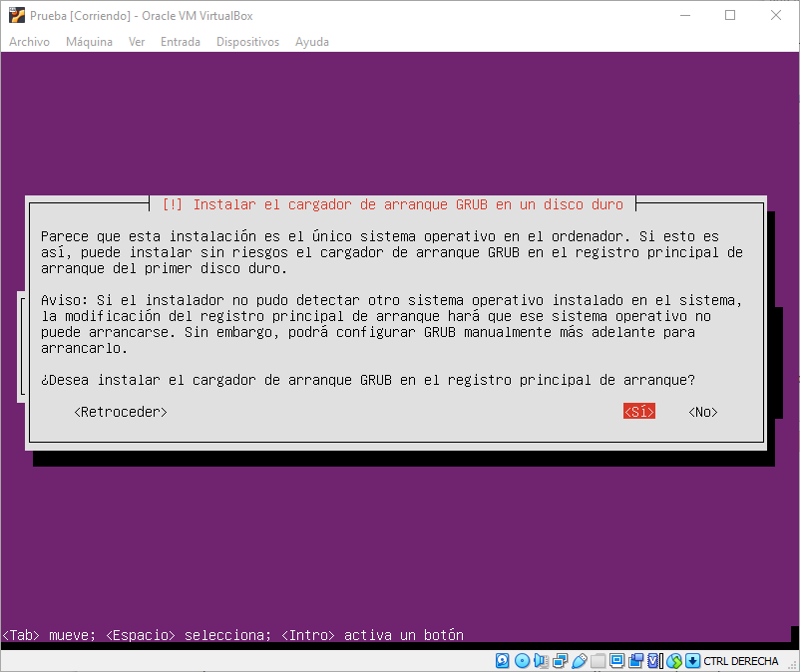Open the Ver menu

(x=137, y=42)
